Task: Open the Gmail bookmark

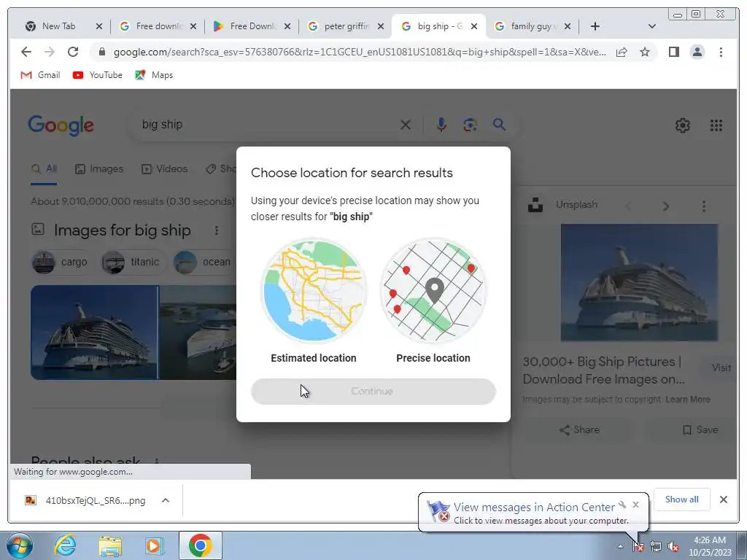Action: tap(41, 75)
